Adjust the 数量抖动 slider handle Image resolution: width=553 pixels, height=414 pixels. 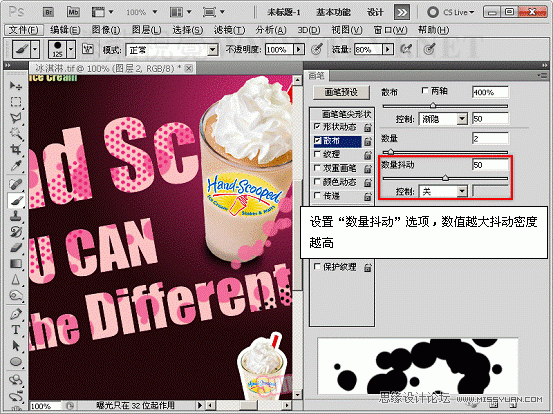point(445,178)
